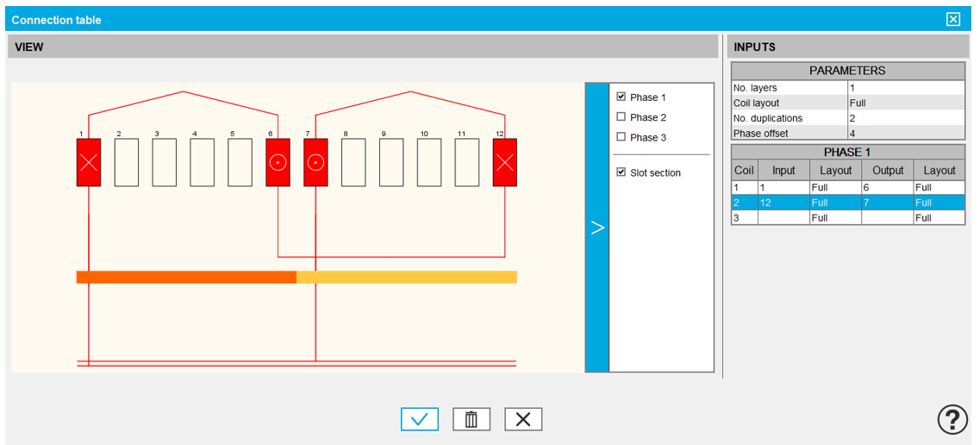Cancel using the X button at bottom
The width and height of the screenshot is (980, 445).
(523, 420)
